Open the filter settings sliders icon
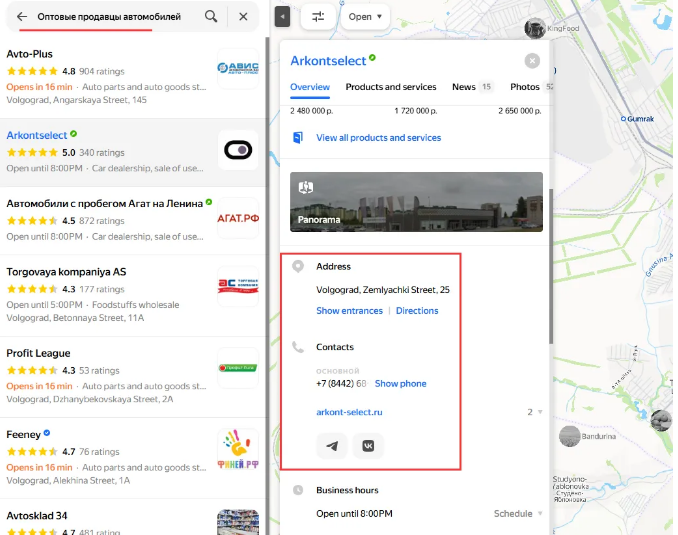The image size is (678, 535). pos(318,17)
